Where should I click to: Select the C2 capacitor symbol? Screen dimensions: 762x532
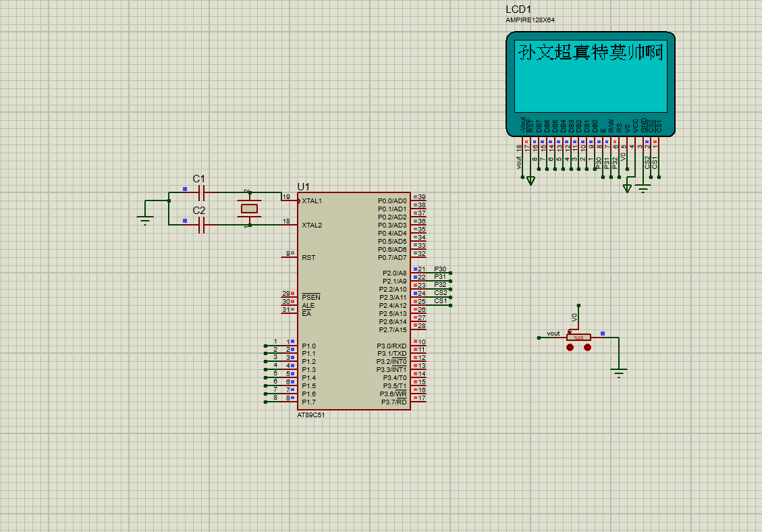click(x=202, y=225)
